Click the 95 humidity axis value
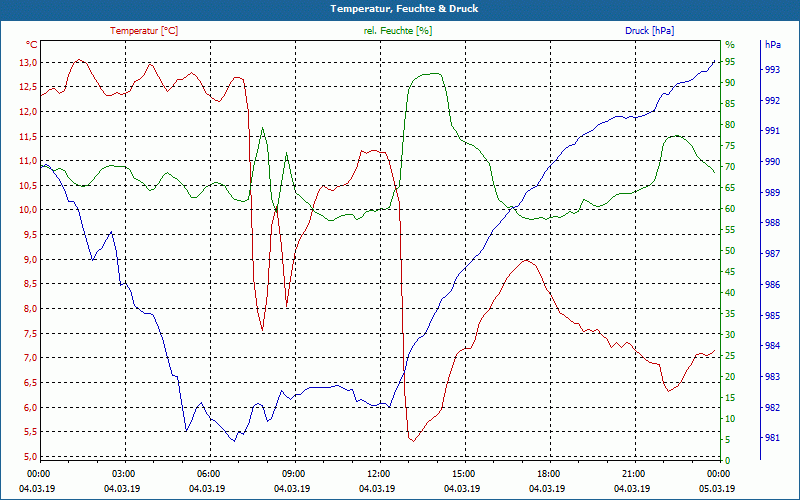This screenshot has height=500, width=800. [730, 62]
